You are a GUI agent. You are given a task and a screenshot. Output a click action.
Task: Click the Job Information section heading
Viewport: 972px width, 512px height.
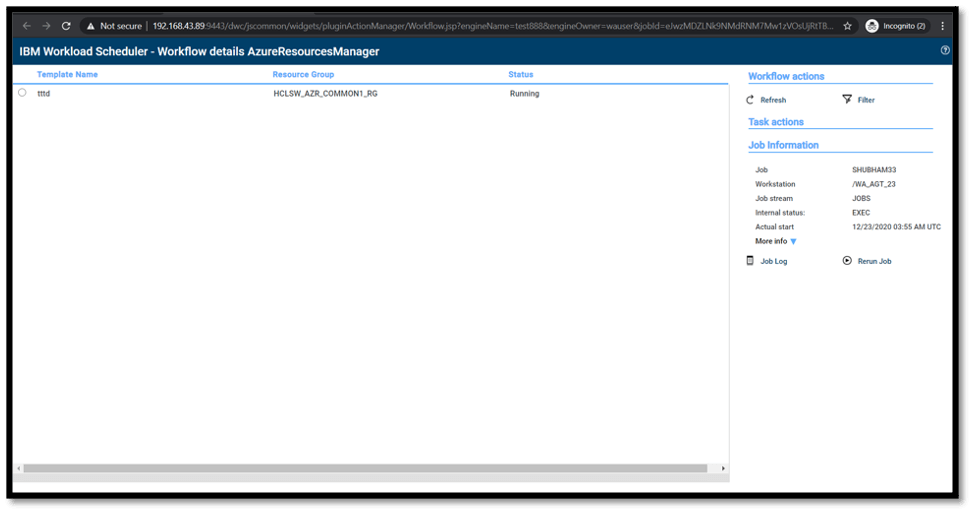[x=783, y=145]
